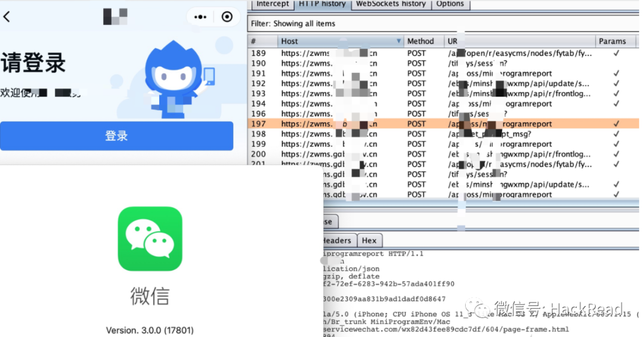The height and width of the screenshot is (337, 644).
Task: Click the servicewechat.com referer line
Action: (446, 329)
